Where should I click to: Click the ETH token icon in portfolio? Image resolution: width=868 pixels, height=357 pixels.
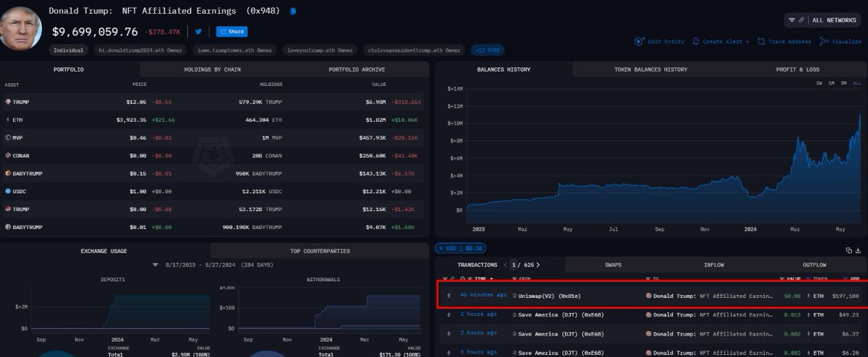[7, 119]
